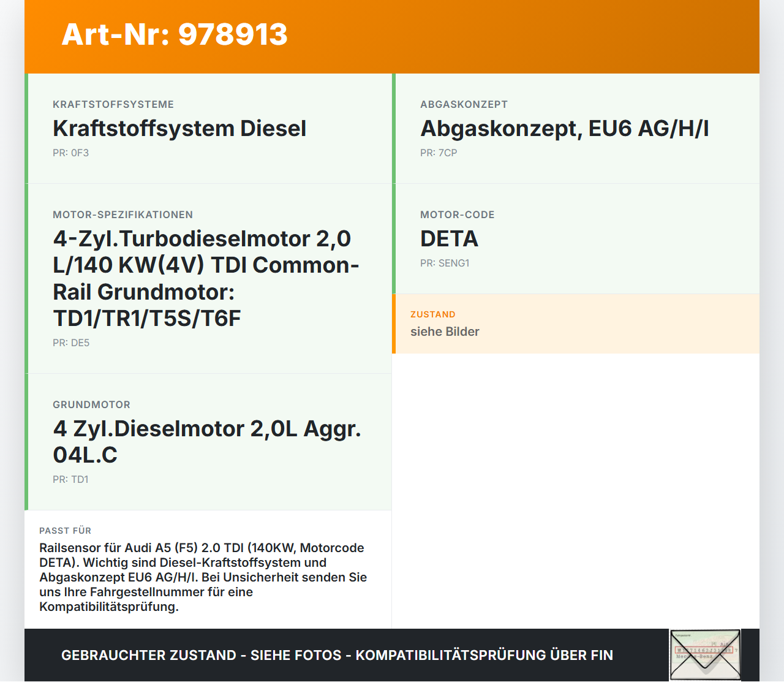This screenshot has height=682, width=784.
Task: Click the dark footer compatibility banner
Action: tap(337, 655)
